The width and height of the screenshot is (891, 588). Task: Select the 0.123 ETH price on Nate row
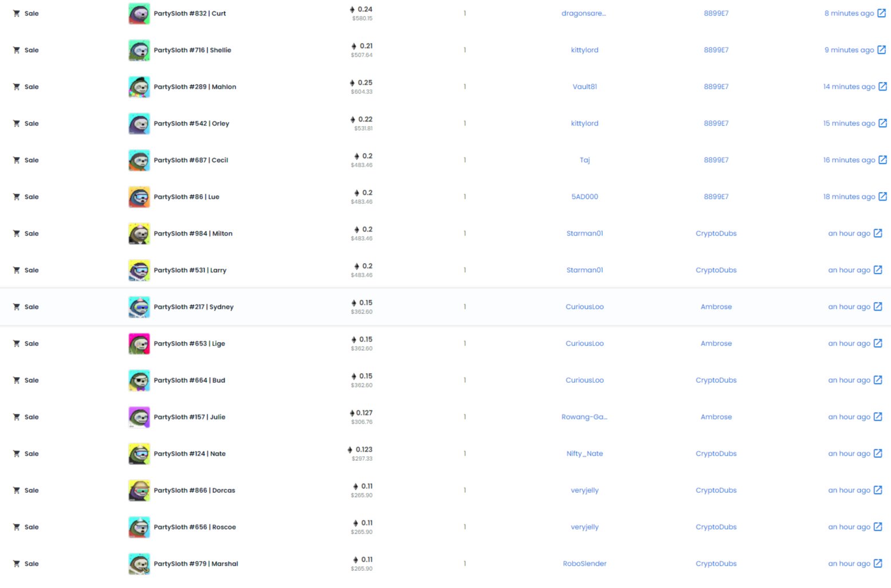pos(360,449)
